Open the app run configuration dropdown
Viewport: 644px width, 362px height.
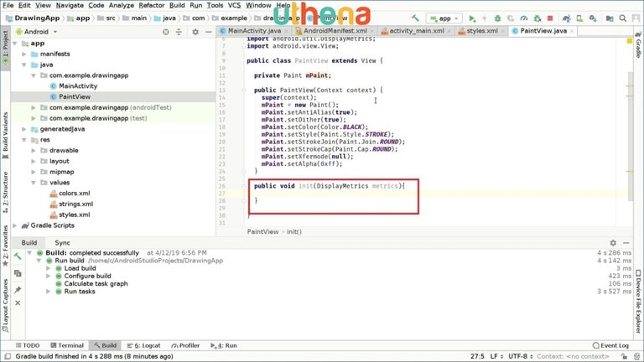click(444, 18)
